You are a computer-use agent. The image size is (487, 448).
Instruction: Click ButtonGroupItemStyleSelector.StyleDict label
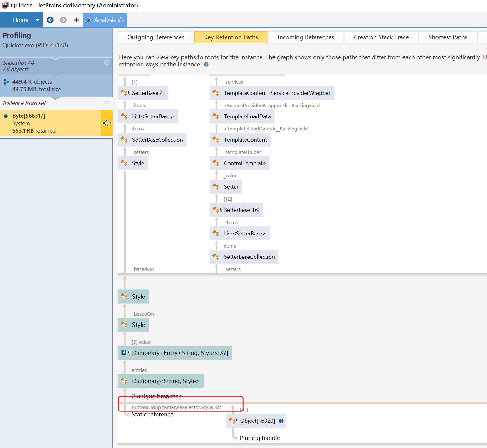click(x=176, y=407)
